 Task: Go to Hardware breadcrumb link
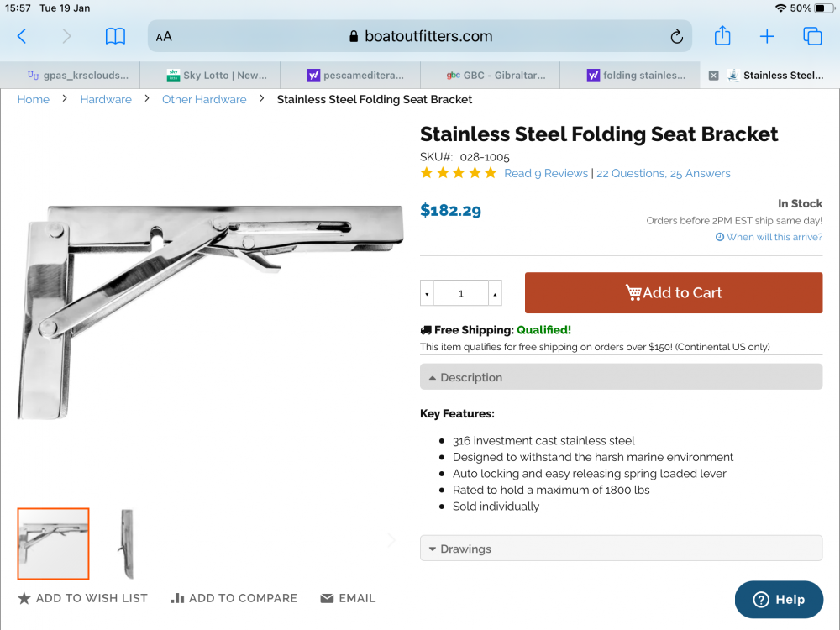106,99
